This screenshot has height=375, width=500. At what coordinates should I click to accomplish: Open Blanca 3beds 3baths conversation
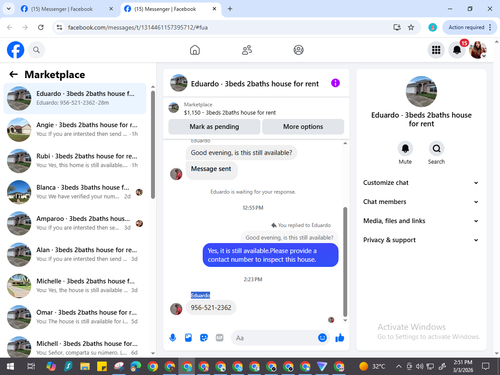click(75, 192)
